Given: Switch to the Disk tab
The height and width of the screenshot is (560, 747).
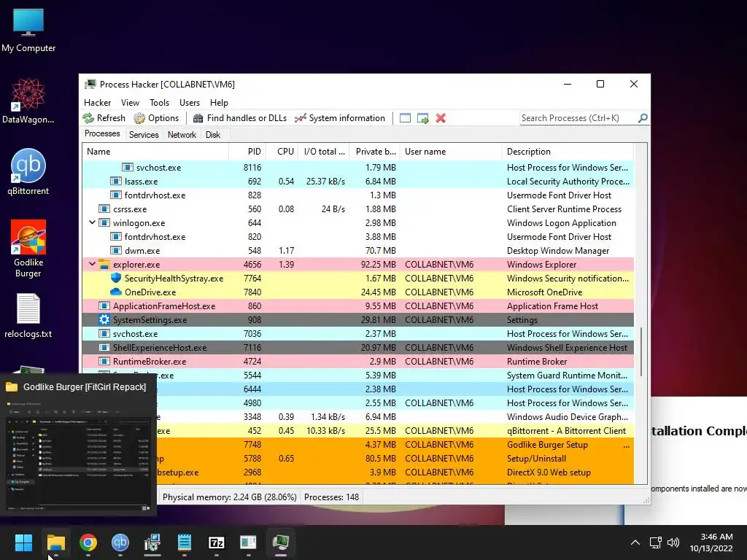Looking at the screenshot, I should tap(213, 135).
